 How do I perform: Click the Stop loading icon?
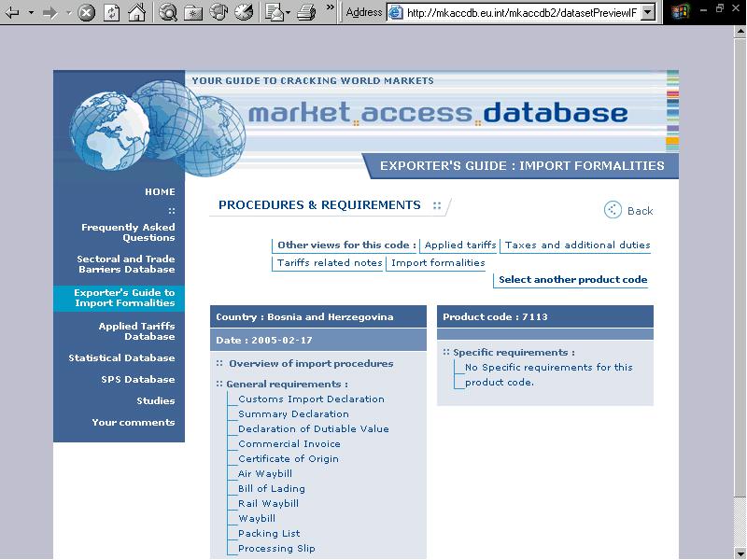click(x=86, y=12)
